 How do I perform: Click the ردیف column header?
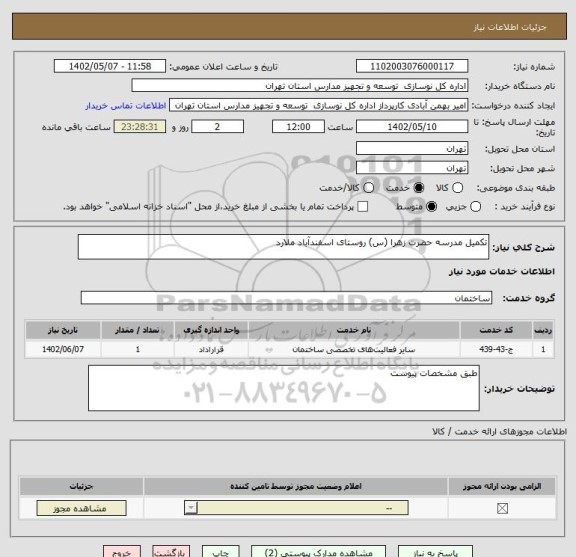click(543, 330)
